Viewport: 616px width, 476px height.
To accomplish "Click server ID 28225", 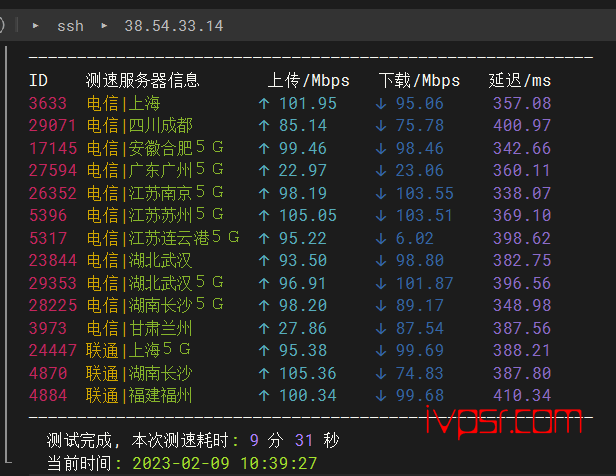I will (x=53, y=305).
